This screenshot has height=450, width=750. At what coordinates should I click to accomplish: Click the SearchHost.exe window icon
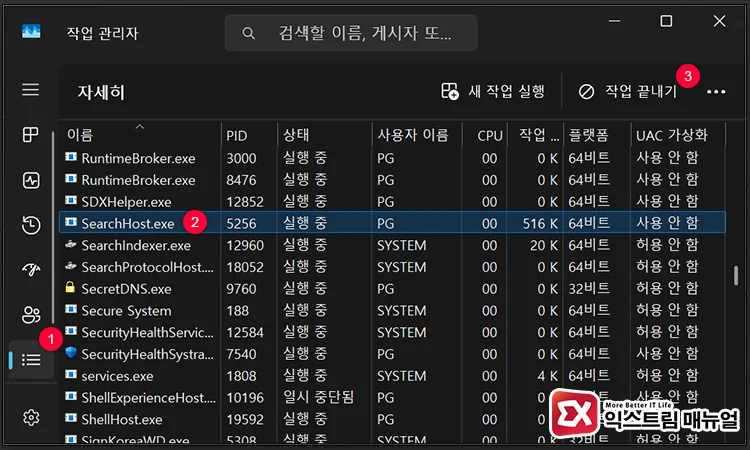pos(71,222)
